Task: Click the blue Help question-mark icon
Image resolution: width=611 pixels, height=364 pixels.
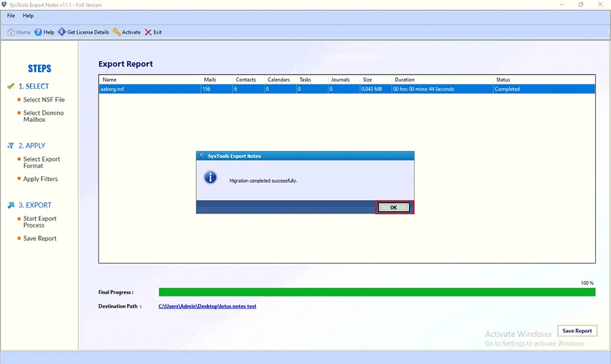Action: [x=38, y=32]
